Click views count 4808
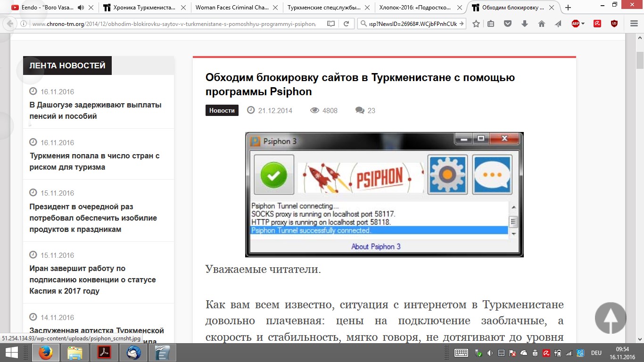 330,110
